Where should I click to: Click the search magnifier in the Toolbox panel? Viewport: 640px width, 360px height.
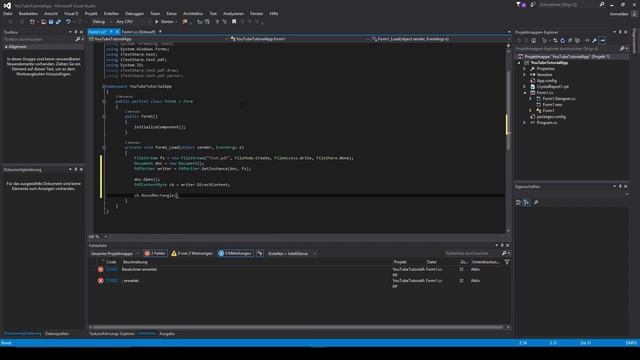point(78,39)
